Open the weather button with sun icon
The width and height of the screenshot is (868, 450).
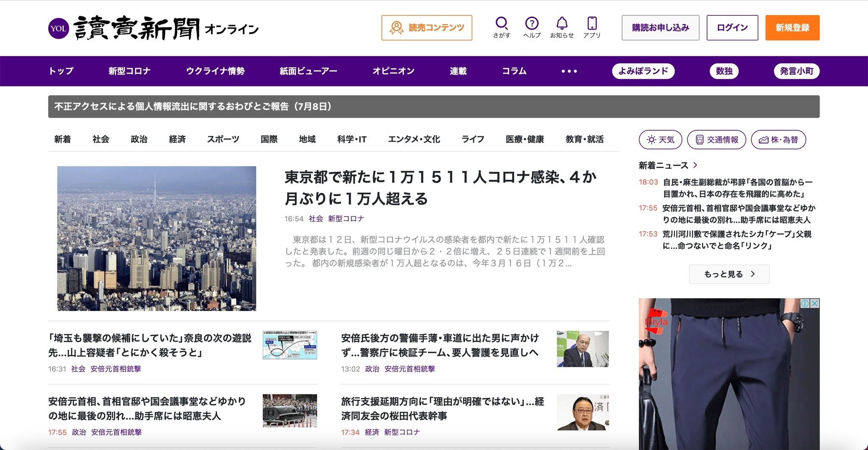(x=660, y=140)
